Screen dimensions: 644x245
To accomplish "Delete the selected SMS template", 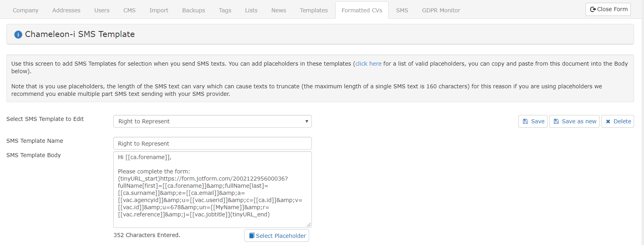I will pyautogui.click(x=618, y=121).
